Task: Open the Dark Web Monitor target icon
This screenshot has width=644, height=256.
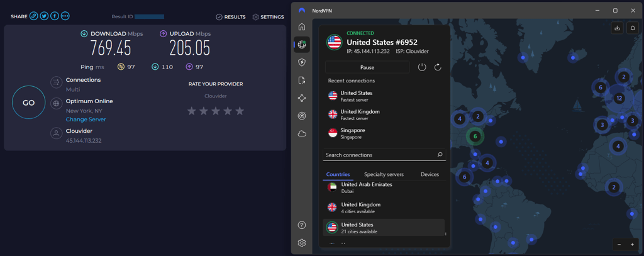Action: tap(302, 116)
